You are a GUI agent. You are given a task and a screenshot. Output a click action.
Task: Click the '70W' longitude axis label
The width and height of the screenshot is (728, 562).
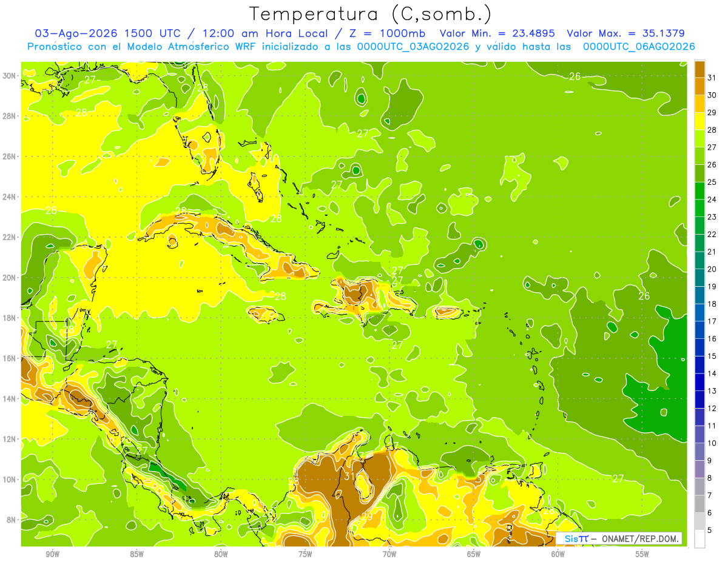(x=389, y=554)
